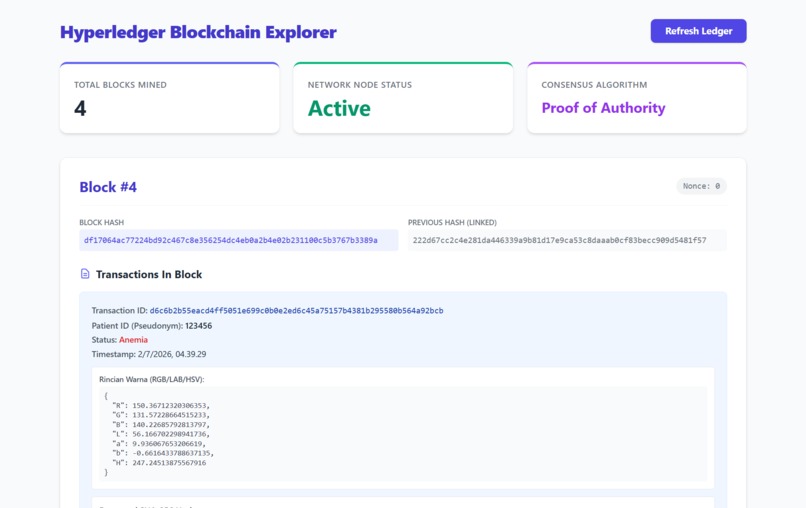Click the "a": 9.936067653206619 line

tap(159, 444)
